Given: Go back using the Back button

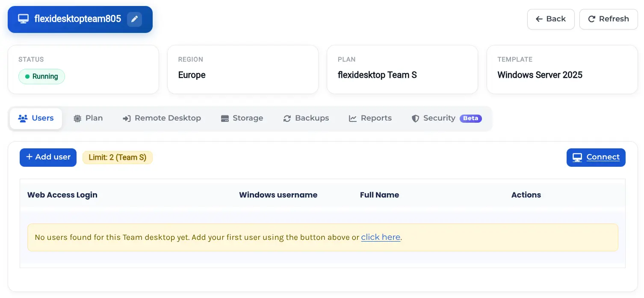Looking at the screenshot, I should pyautogui.click(x=550, y=19).
